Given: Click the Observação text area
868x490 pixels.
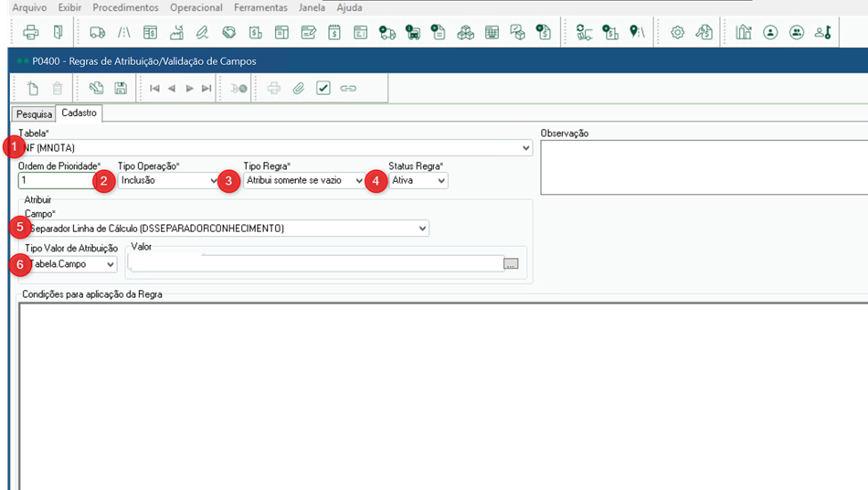Looking at the screenshot, I should click(x=704, y=167).
